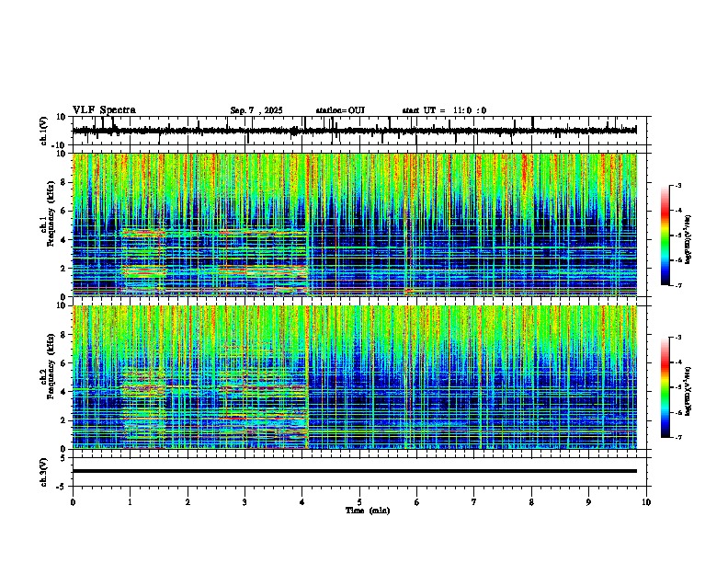The image size is (728, 563).
Task: Click the "start UT = 11:0 :0" label
Action: point(444,110)
